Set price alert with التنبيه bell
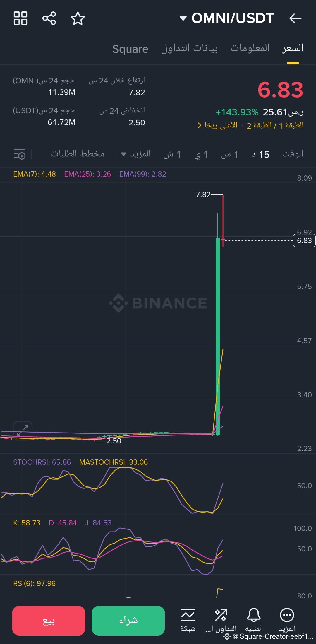The height and width of the screenshot is (644, 316). tap(254, 620)
